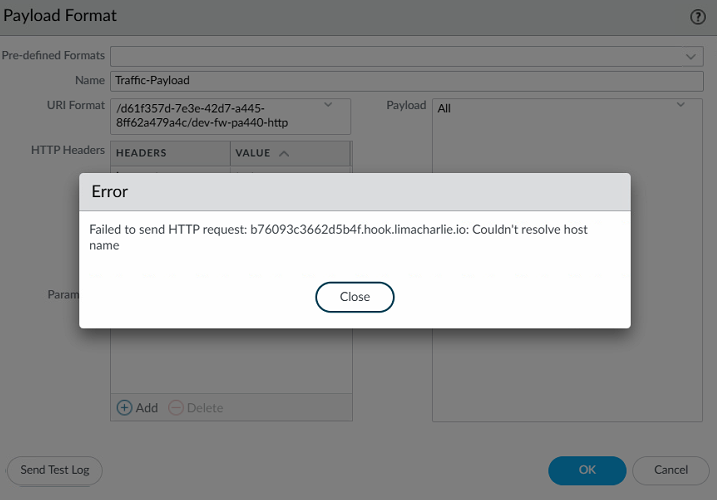Click the plus icon to add header

click(x=125, y=407)
